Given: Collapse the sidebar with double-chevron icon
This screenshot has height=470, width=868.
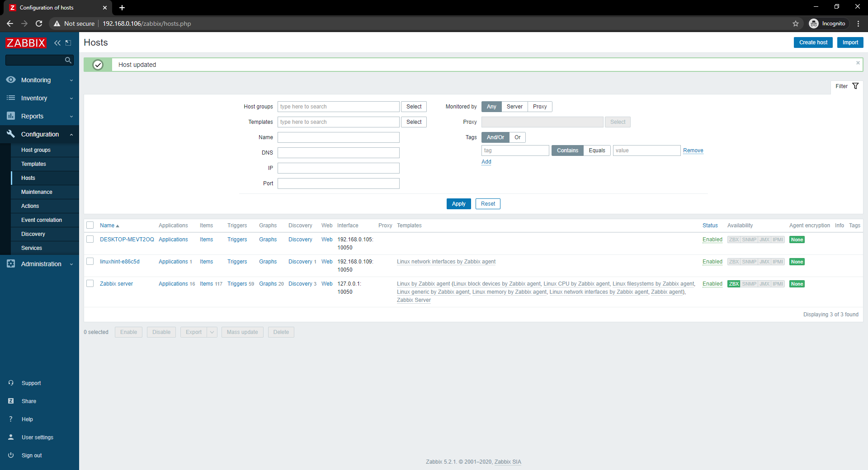Looking at the screenshot, I should click(57, 43).
